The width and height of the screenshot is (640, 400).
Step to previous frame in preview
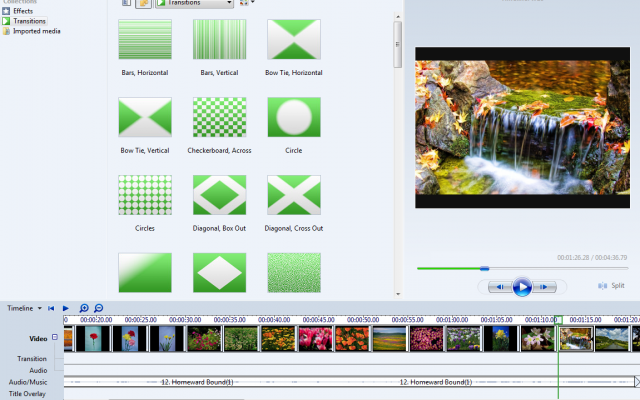point(500,287)
